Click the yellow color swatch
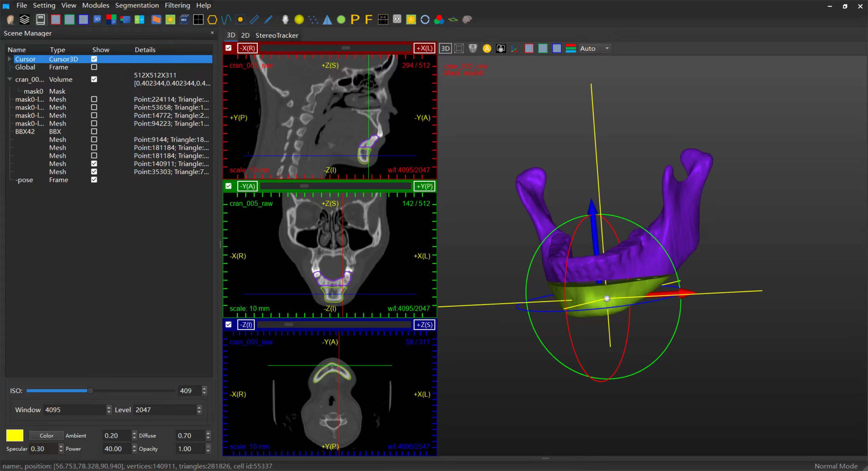The height and width of the screenshot is (471, 868). pyautogui.click(x=15, y=435)
